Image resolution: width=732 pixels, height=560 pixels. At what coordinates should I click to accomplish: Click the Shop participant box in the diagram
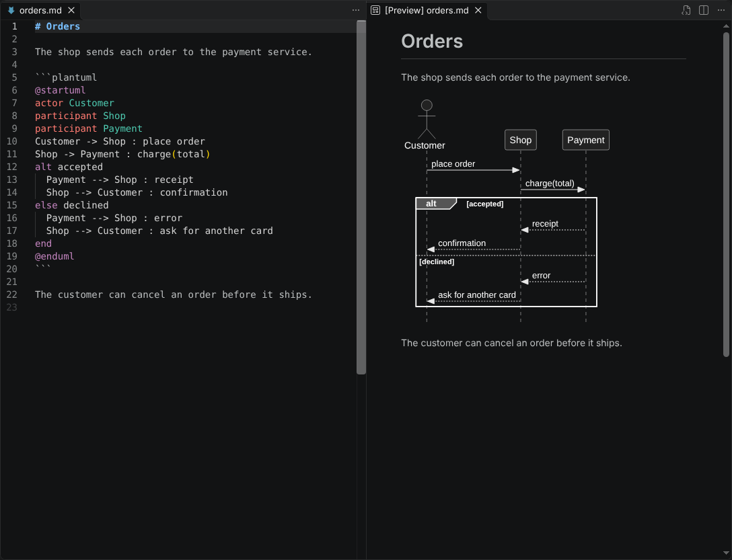point(521,140)
